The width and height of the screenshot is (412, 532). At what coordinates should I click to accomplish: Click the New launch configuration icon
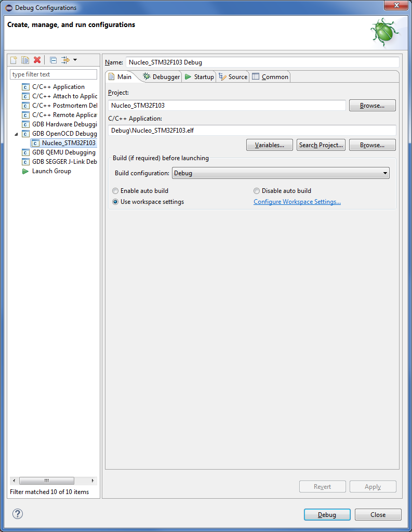tap(14, 60)
